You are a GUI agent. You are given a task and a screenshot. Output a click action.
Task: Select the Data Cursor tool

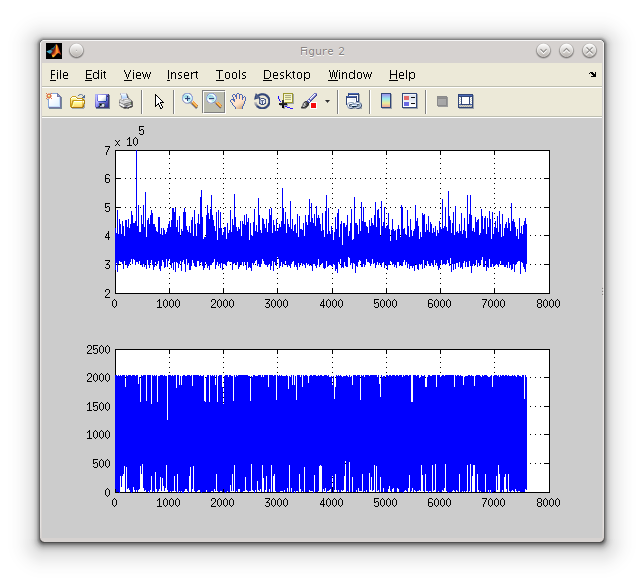coord(286,101)
